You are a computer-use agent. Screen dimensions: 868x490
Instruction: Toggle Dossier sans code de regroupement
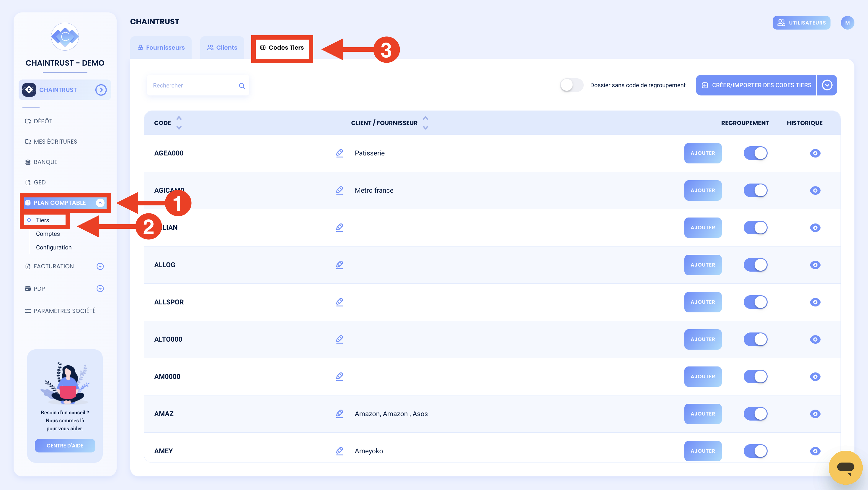(x=572, y=85)
